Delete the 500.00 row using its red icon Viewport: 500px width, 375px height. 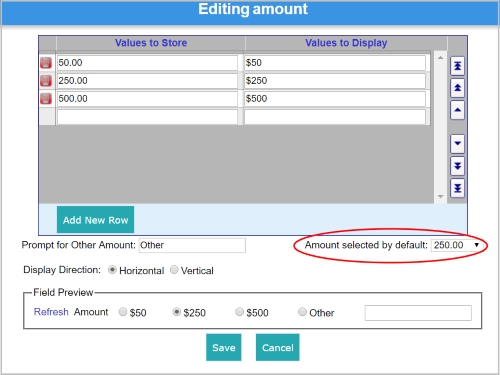pyautogui.click(x=46, y=99)
